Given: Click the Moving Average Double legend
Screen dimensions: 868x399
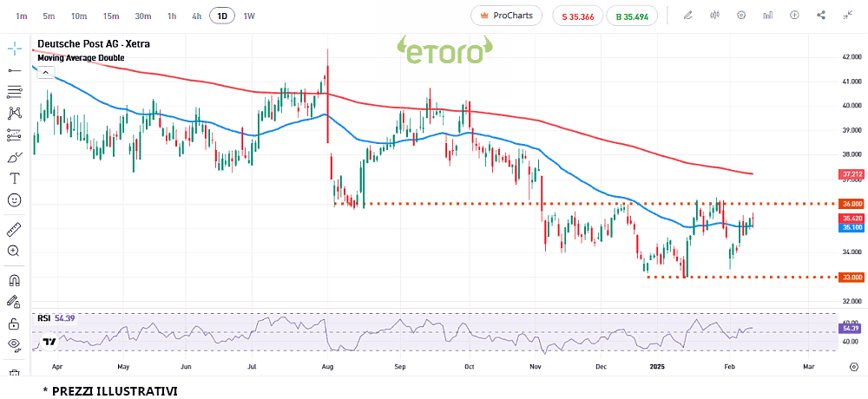Looking at the screenshot, I should tap(81, 57).
